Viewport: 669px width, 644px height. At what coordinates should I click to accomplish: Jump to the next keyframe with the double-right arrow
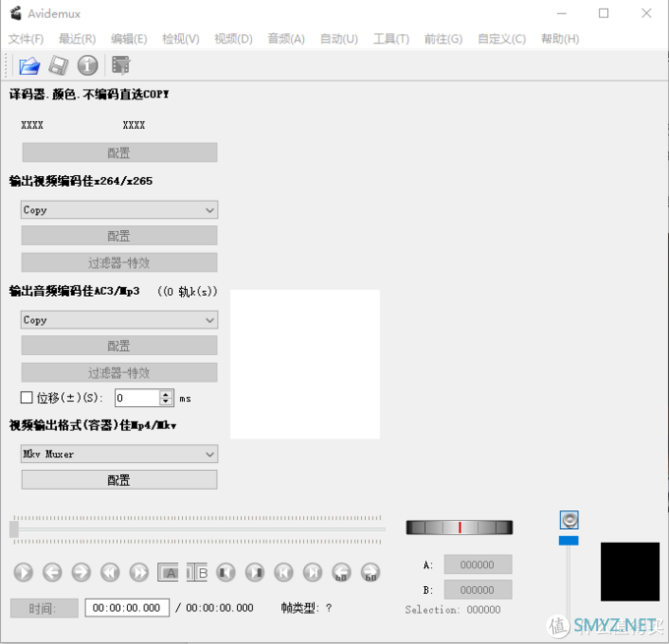point(139,572)
